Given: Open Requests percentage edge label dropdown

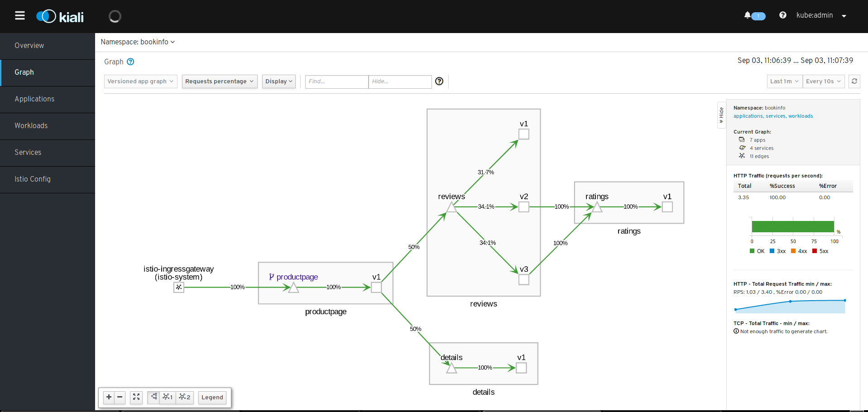Looking at the screenshot, I should (220, 81).
